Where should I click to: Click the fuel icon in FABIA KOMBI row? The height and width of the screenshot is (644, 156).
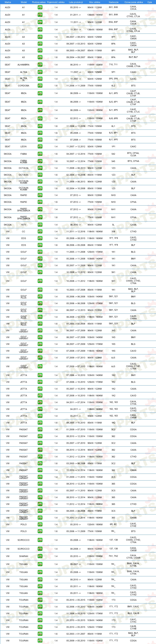[40, 161]
